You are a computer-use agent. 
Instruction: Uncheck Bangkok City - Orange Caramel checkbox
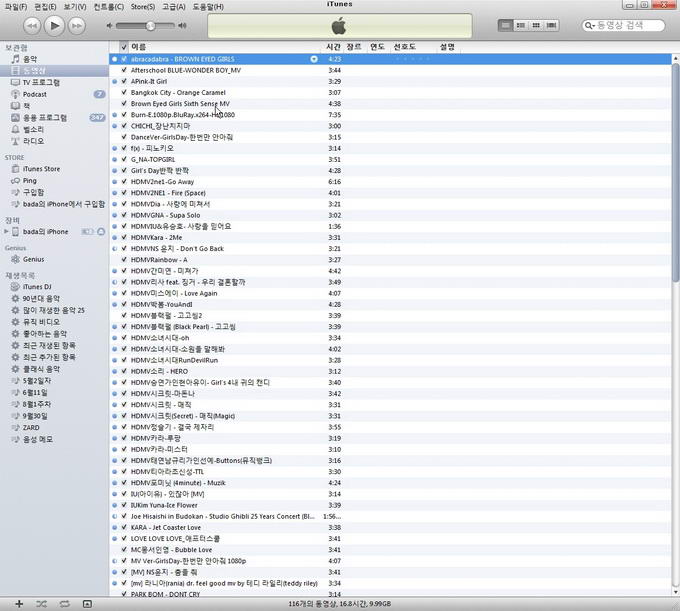click(124, 92)
